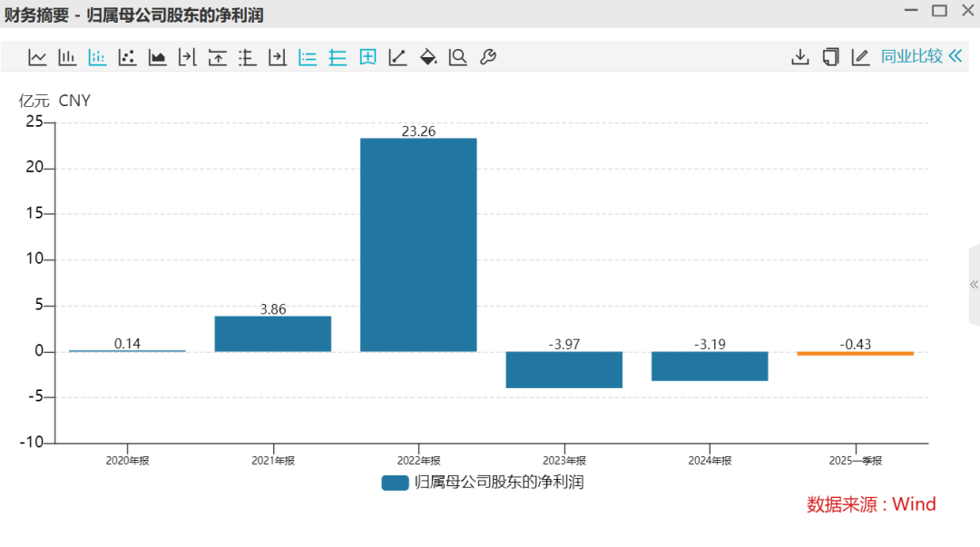Expand the collapsed right side panel handle
980x547 pixels.
[x=974, y=285]
